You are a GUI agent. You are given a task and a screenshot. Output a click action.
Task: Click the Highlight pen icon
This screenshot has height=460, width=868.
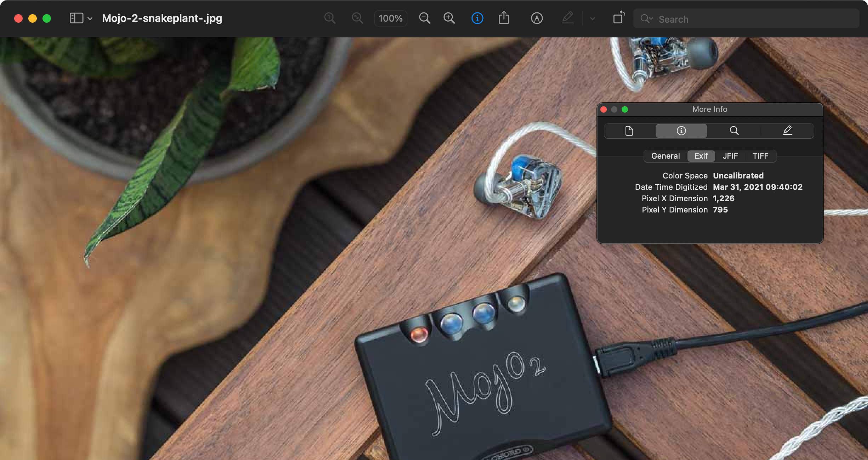pyautogui.click(x=568, y=18)
